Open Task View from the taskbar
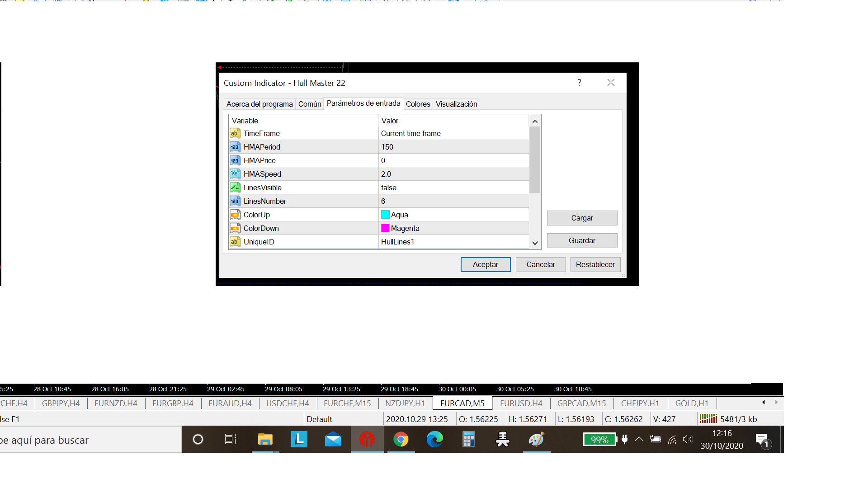The height and width of the screenshot is (488, 868). click(231, 439)
